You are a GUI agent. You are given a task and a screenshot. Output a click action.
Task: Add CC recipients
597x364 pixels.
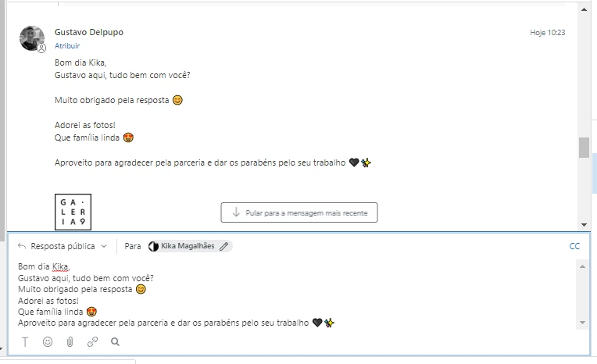574,246
